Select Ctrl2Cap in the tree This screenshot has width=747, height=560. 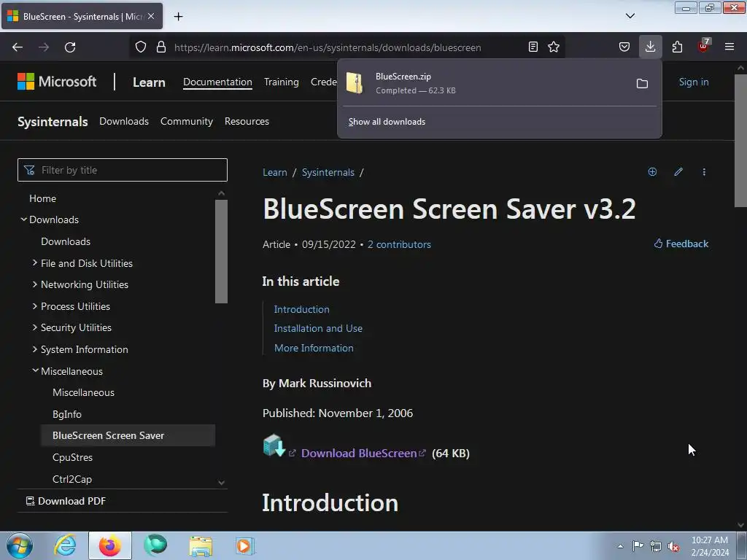(x=72, y=479)
